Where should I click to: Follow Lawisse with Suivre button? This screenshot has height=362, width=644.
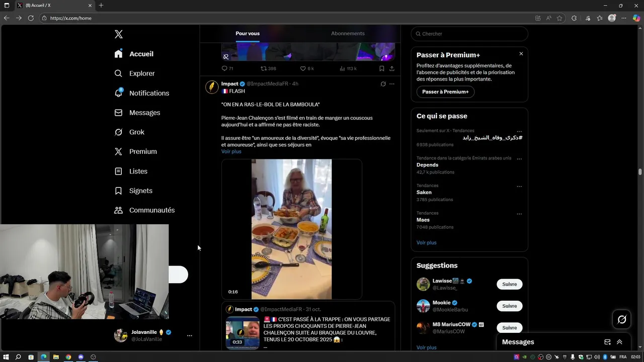[509, 284]
